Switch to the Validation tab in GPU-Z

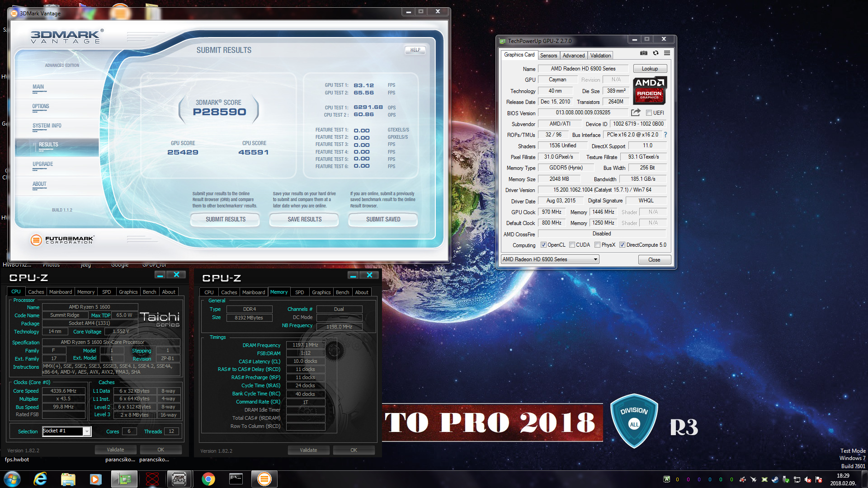[x=600, y=56]
